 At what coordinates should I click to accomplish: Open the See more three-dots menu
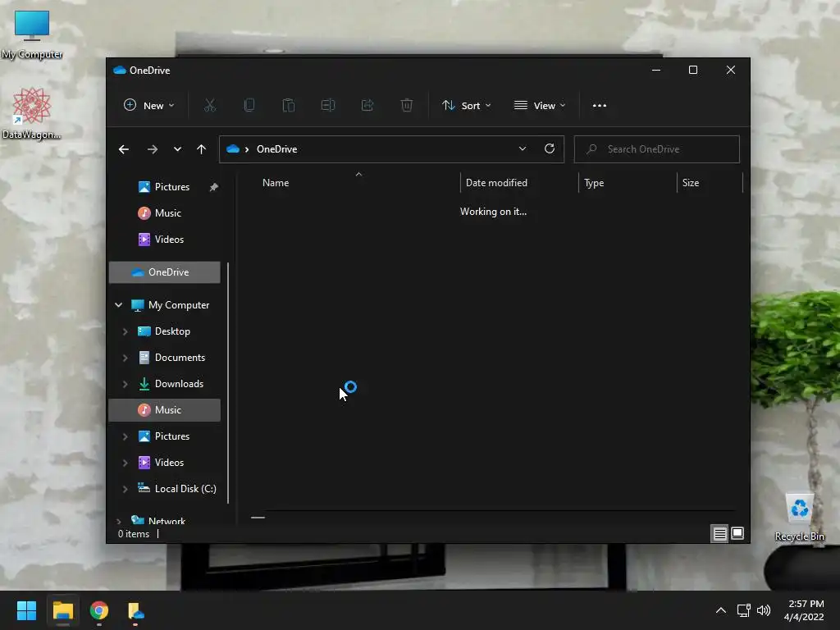point(600,106)
